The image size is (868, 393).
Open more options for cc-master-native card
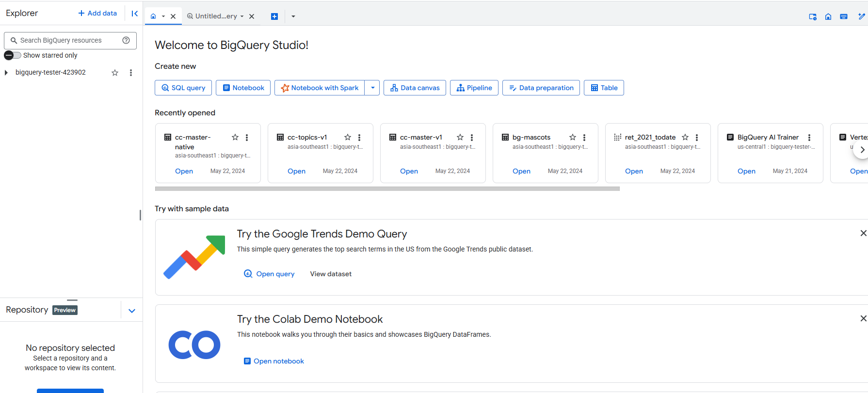coord(247,137)
